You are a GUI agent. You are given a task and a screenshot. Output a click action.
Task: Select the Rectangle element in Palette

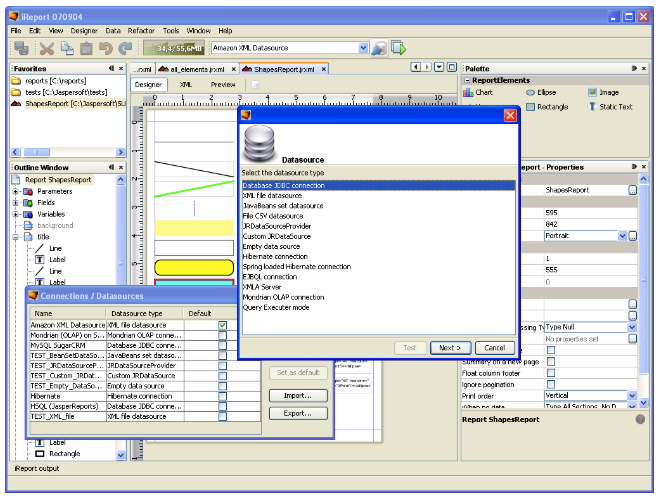point(547,107)
